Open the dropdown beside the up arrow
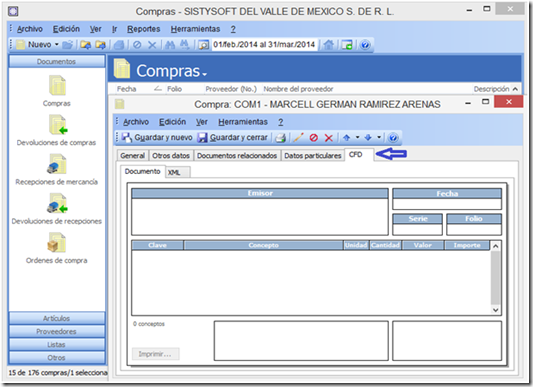533x387 pixels. point(357,137)
